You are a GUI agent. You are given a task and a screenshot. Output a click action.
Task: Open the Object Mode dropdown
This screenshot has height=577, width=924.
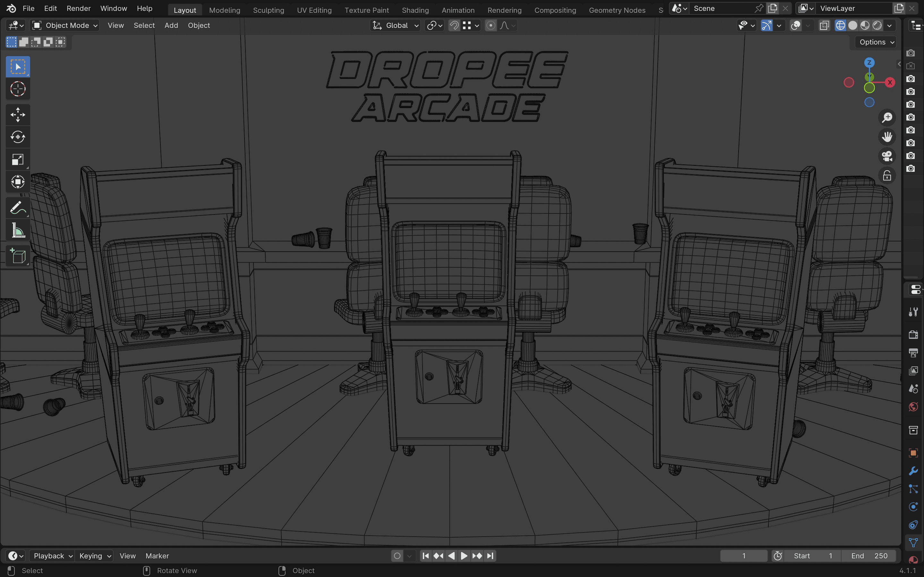[65, 26]
